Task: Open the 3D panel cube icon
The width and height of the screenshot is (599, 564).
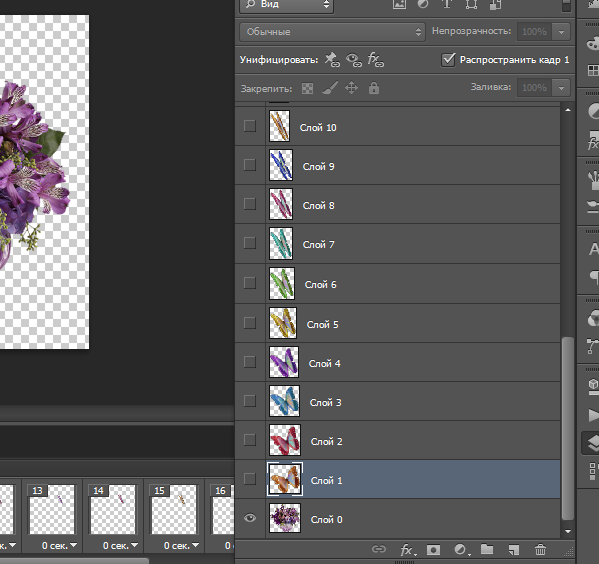Action: [x=593, y=386]
